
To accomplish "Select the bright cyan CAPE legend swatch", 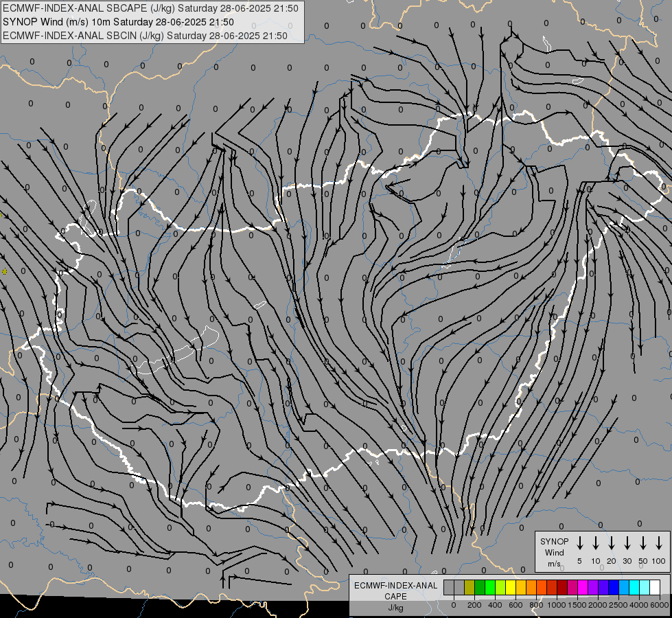I will click(634, 587).
